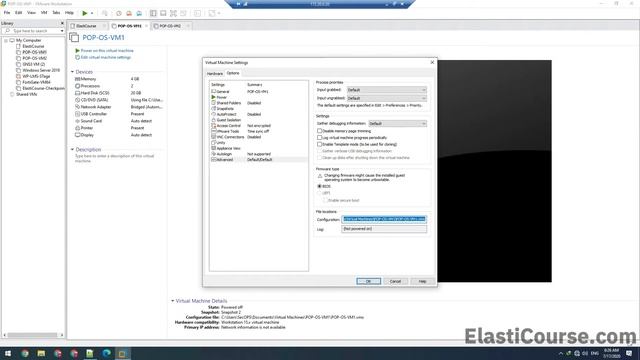Open Edge browser from taskbar
The width and height of the screenshot is (640, 360).
107,353
